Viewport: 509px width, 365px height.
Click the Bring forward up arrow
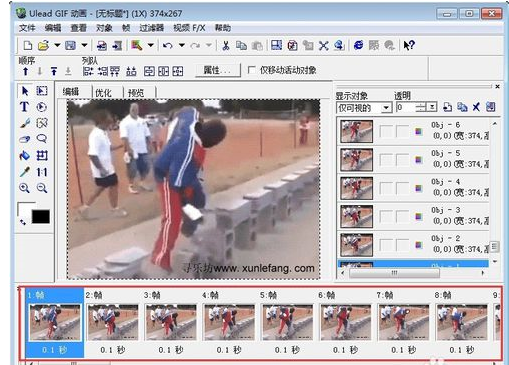pos(26,71)
